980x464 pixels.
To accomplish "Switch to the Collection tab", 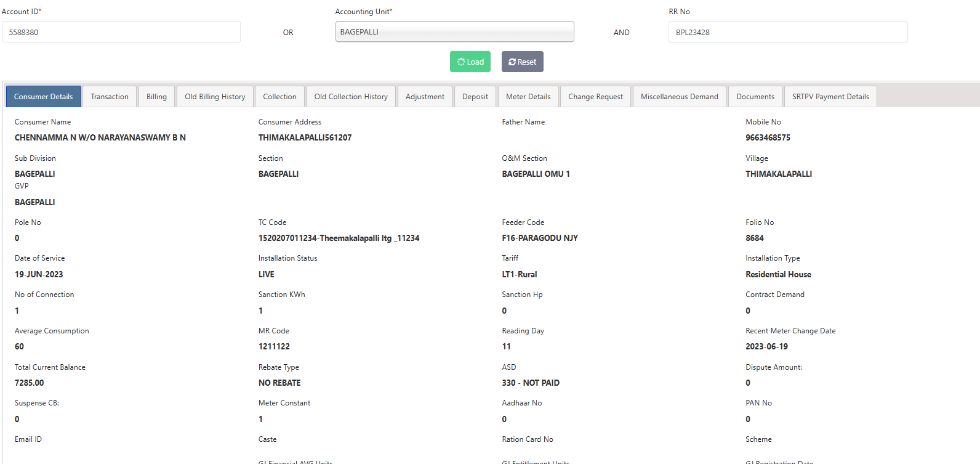I will pyautogui.click(x=279, y=97).
